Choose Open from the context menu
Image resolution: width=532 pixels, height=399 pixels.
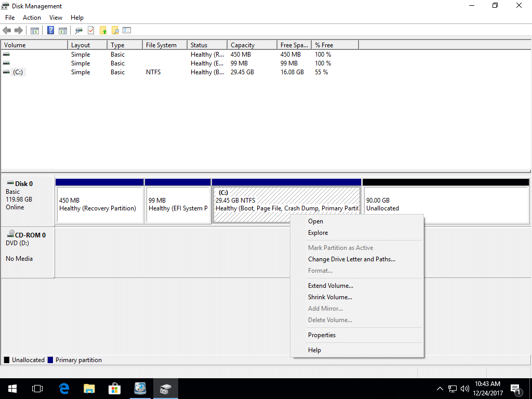357,221
